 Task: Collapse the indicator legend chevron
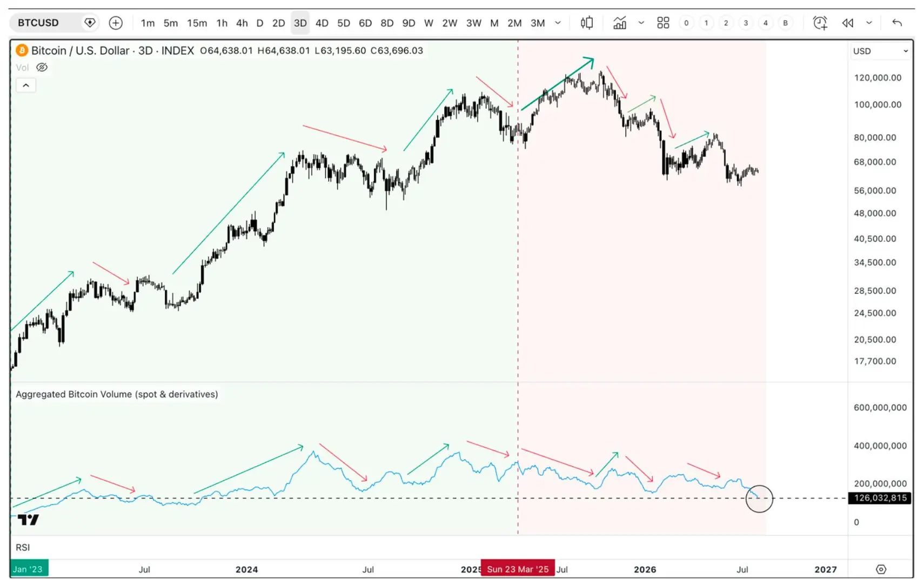[x=26, y=85]
